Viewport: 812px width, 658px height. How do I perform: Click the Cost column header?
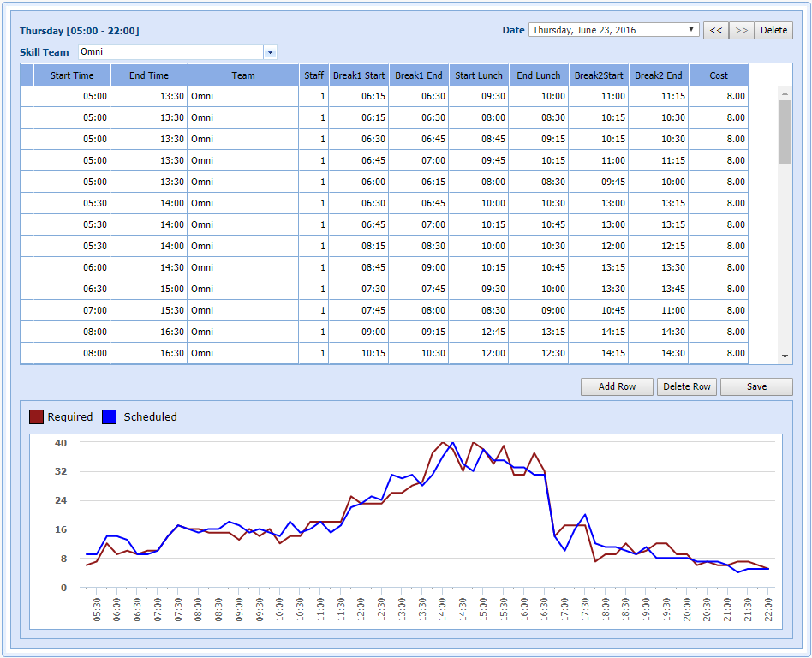[x=719, y=75]
